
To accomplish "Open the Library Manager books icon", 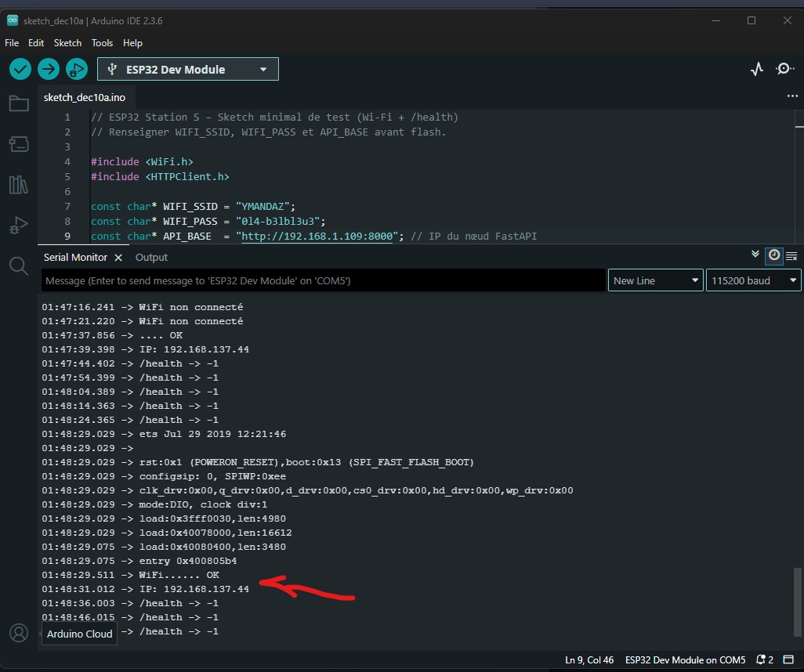I will click(x=18, y=185).
